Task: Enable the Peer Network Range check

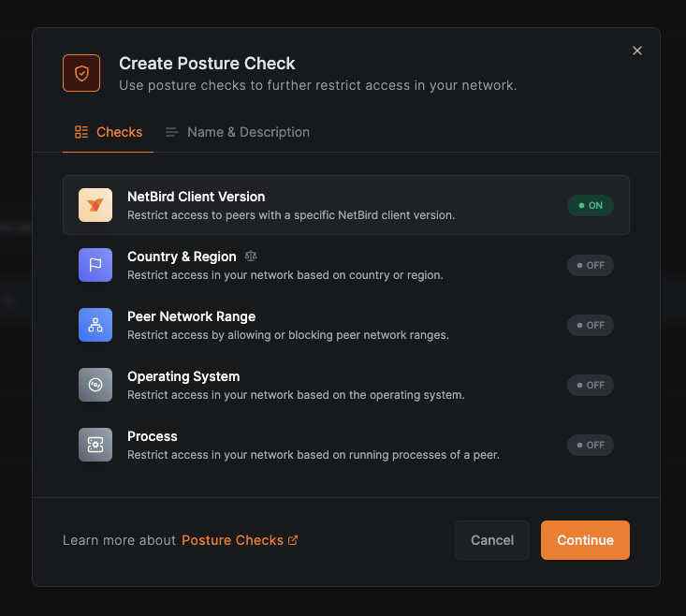Action: (x=590, y=325)
